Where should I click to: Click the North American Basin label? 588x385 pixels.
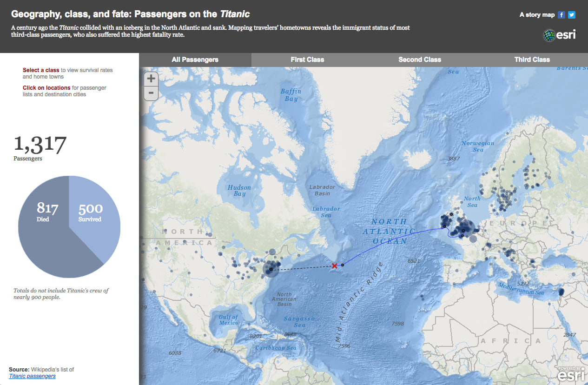tap(284, 299)
